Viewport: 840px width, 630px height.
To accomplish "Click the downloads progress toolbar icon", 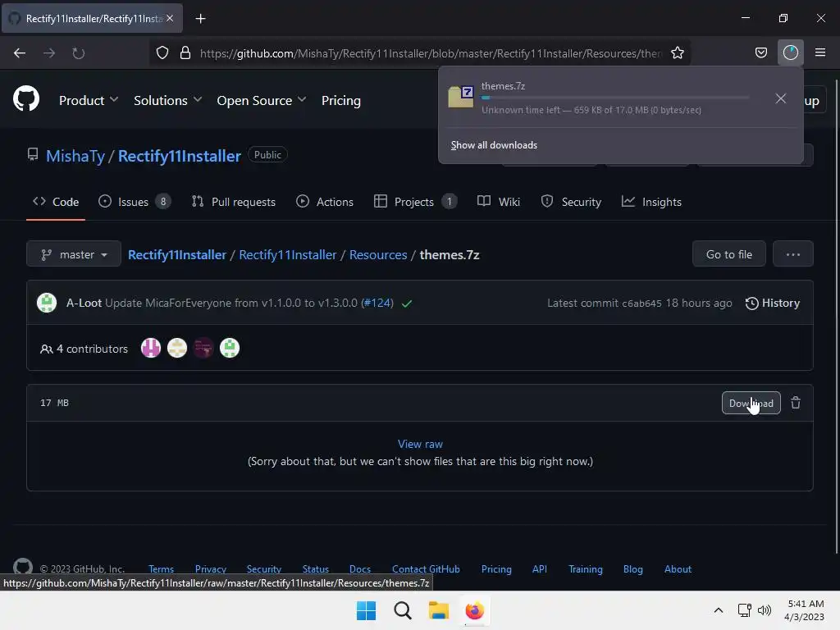I will (x=790, y=52).
